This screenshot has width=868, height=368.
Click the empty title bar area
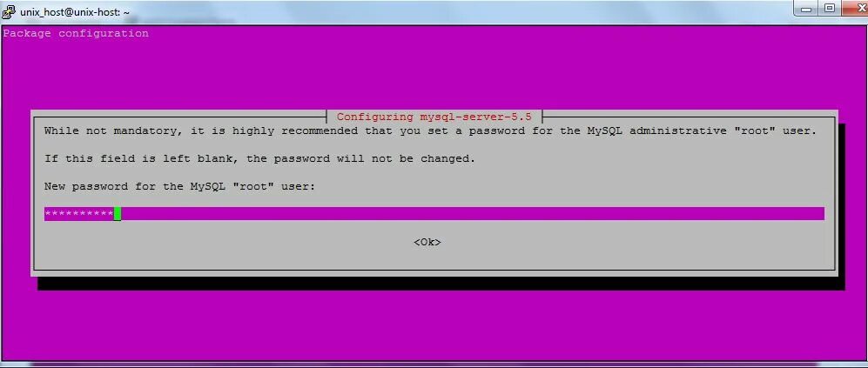pos(460,11)
